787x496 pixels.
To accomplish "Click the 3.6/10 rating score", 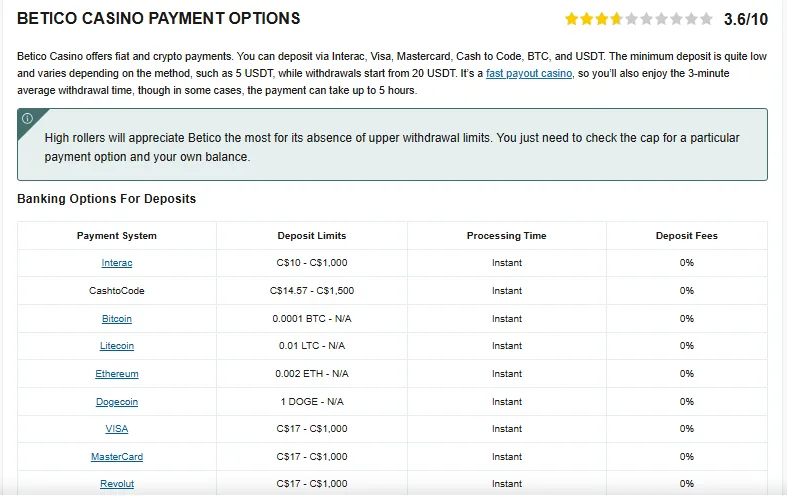I will click(746, 20).
